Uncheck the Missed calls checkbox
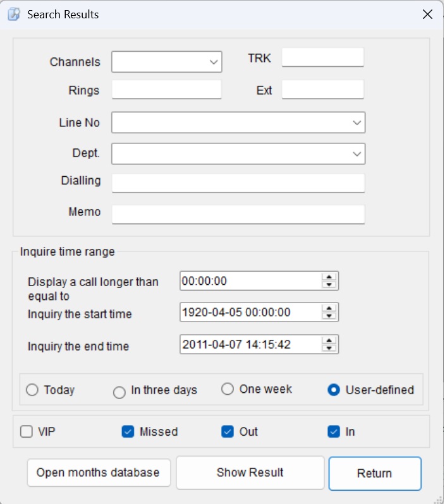 (128, 432)
